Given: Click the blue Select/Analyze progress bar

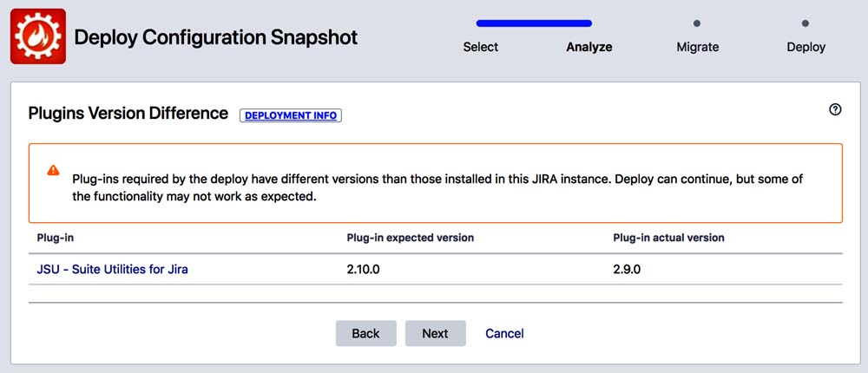Looking at the screenshot, I should pyautogui.click(x=534, y=23).
